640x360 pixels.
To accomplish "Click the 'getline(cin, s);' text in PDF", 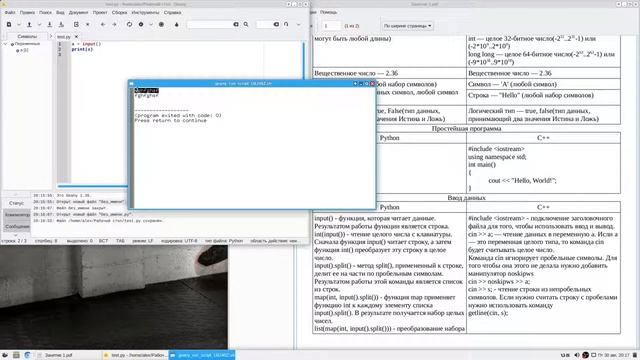I will click(488, 313).
